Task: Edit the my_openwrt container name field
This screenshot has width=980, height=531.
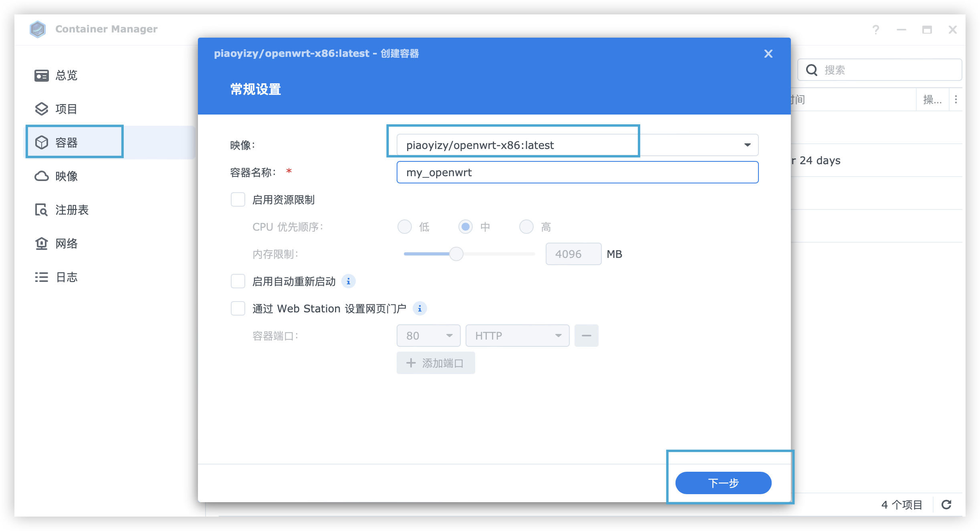Action: 577,172
